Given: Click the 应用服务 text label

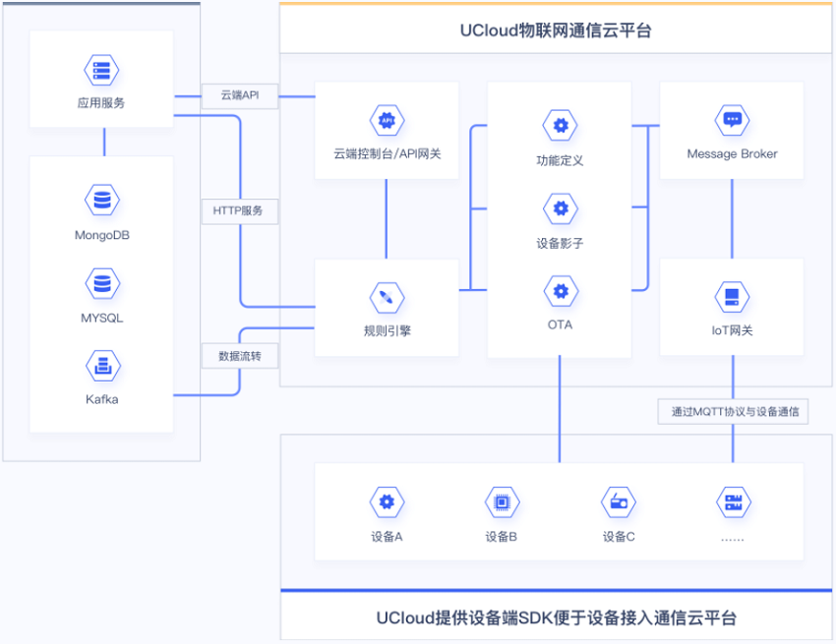Looking at the screenshot, I should [101, 103].
